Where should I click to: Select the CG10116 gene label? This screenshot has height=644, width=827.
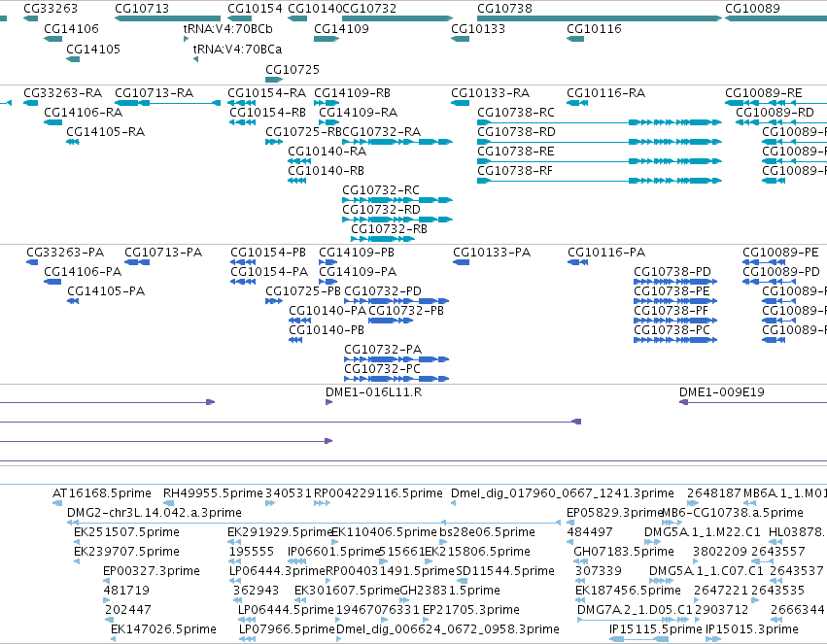pos(594,29)
